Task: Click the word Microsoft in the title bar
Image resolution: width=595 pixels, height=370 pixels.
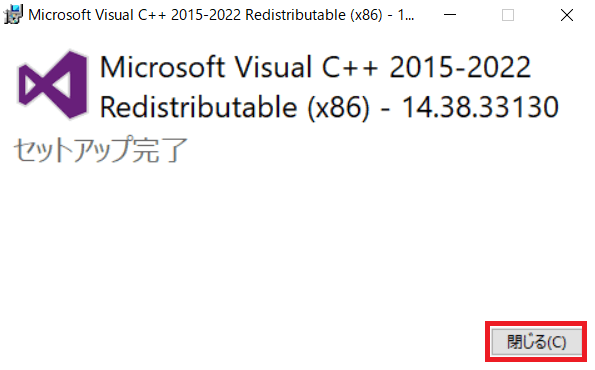Action: point(60,15)
